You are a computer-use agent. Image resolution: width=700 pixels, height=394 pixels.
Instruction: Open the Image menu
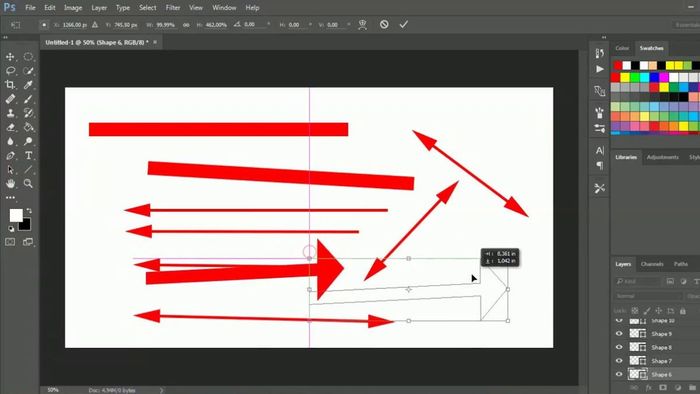coord(73,8)
